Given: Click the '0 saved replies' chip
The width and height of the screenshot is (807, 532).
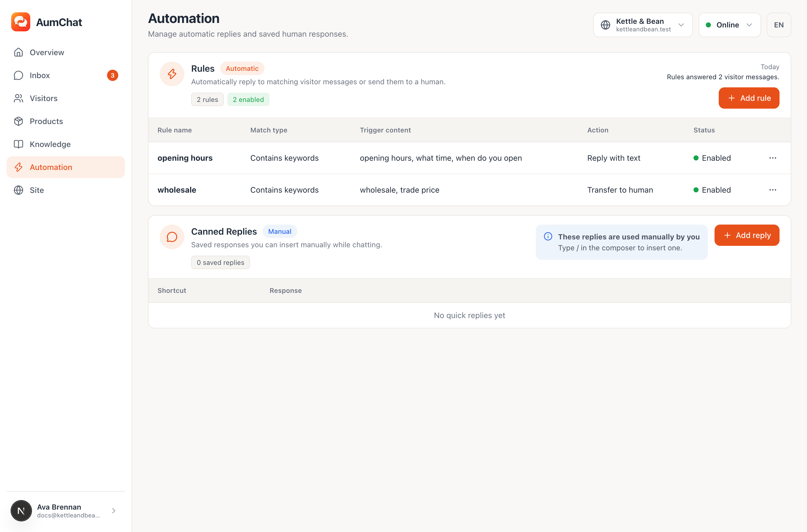Looking at the screenshot, I should click(x=220, y=262).
